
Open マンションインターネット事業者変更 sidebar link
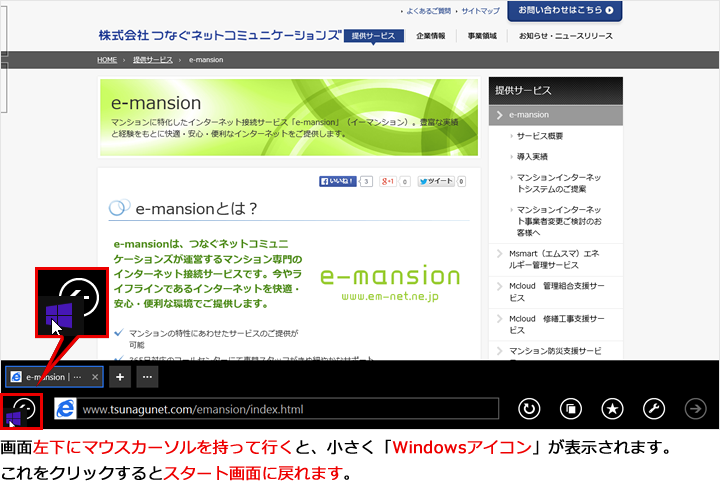coord(559,221)
